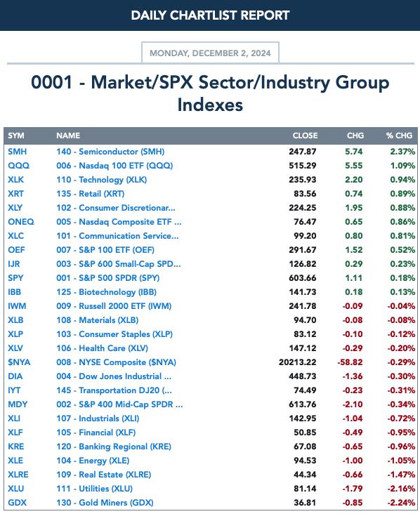Click the SYM column header
Viewport: 420px width, 514px height.
pos(16,136)
